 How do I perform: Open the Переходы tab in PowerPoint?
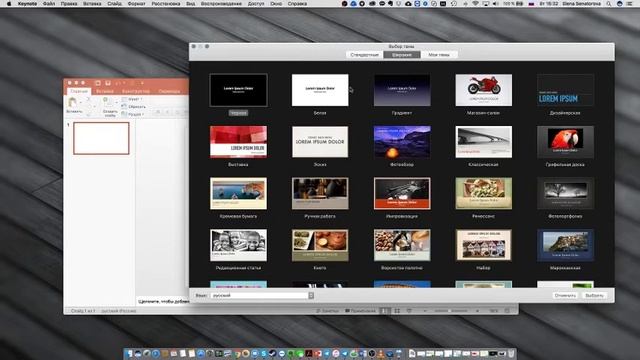tap(169, 91)
